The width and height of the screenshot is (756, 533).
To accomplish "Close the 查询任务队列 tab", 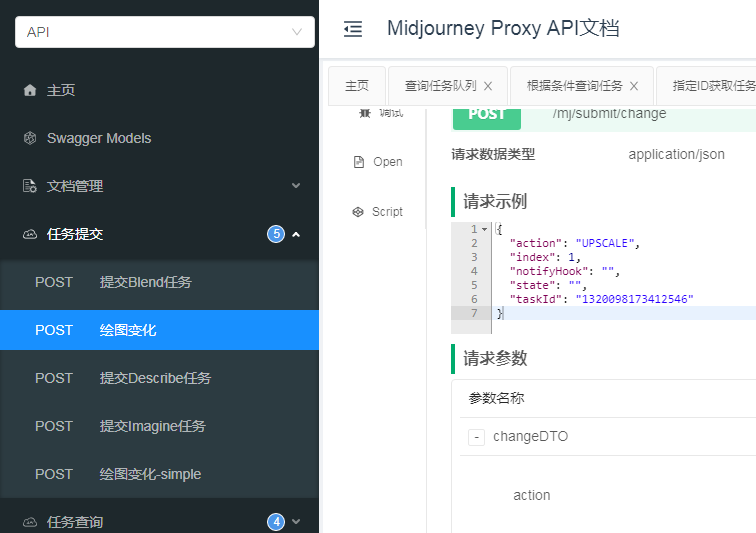I will tap(488, 86).
